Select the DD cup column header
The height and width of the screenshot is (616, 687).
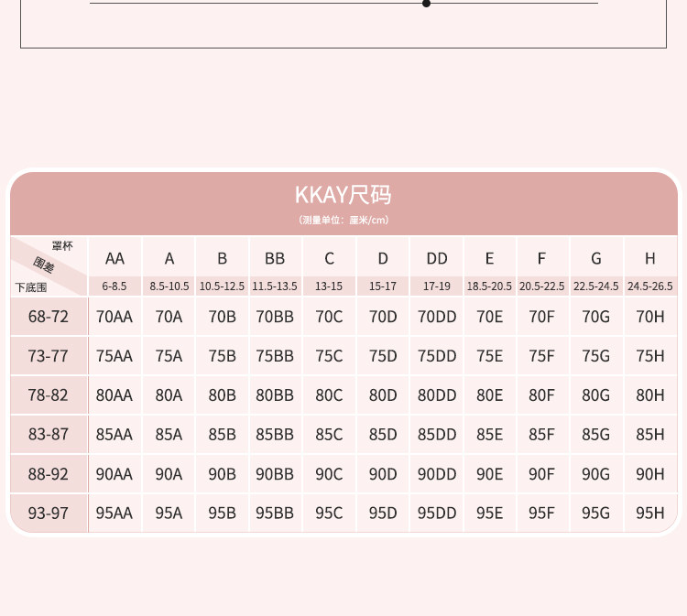(x=437, y=258)
